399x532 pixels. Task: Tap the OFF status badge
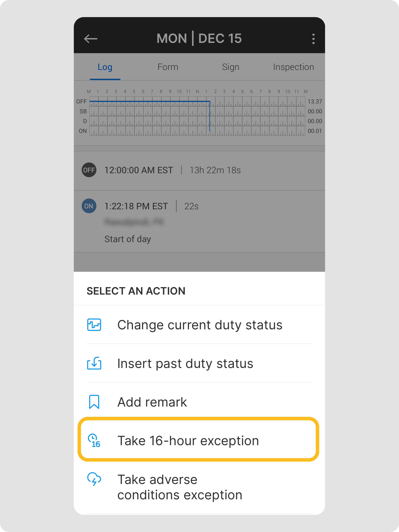89,170
